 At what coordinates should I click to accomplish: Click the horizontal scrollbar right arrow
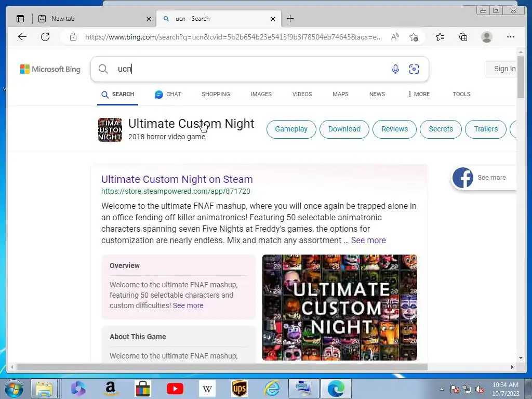512,367
